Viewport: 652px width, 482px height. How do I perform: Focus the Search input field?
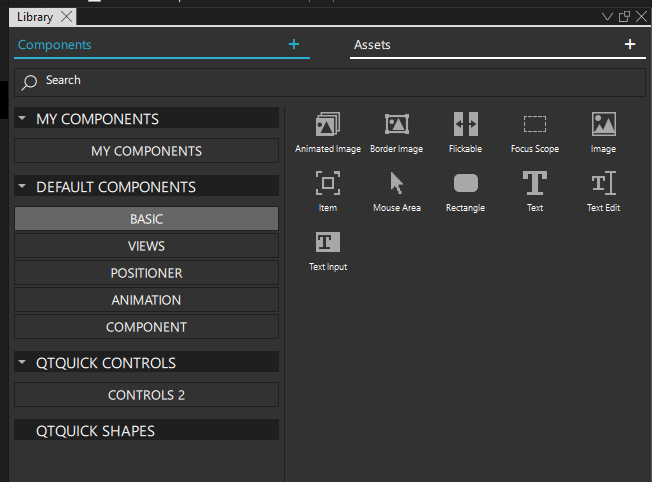point(330,81)
